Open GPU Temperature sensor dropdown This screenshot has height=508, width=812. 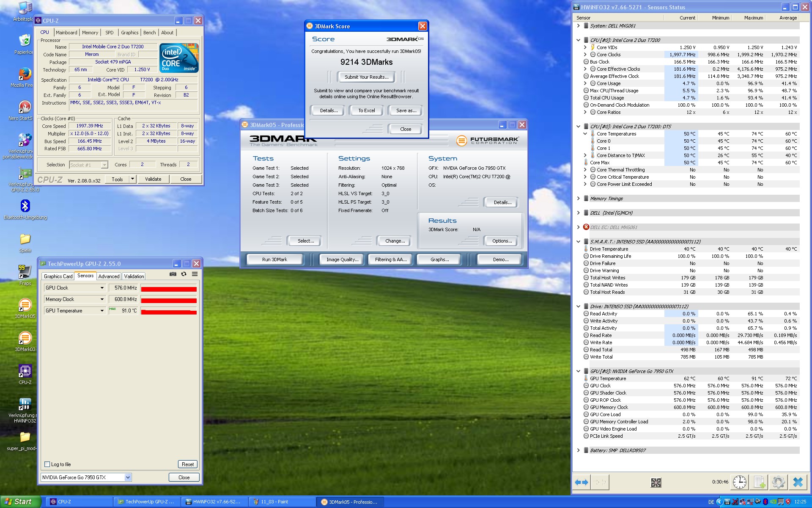[102, 311]
